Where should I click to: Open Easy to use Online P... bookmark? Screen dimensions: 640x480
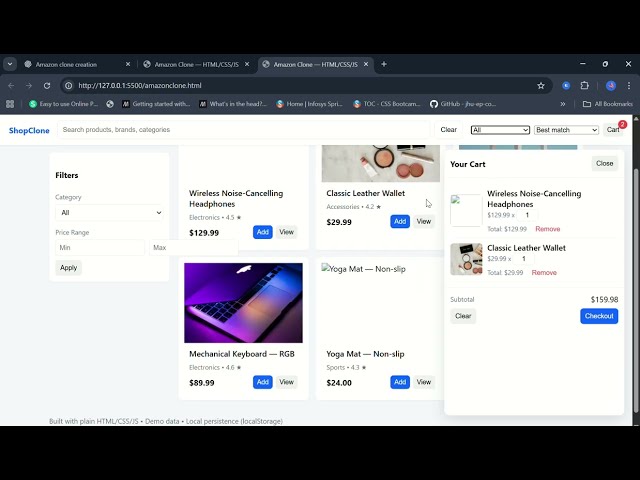63,104
